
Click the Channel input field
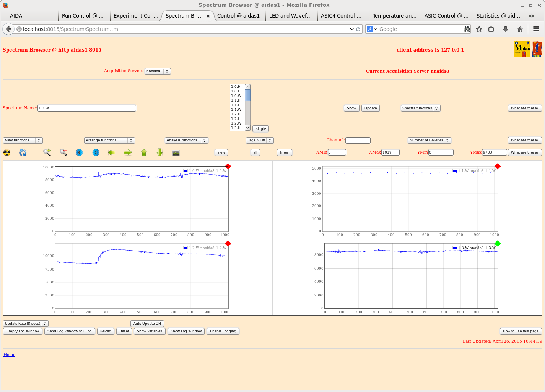358,140
